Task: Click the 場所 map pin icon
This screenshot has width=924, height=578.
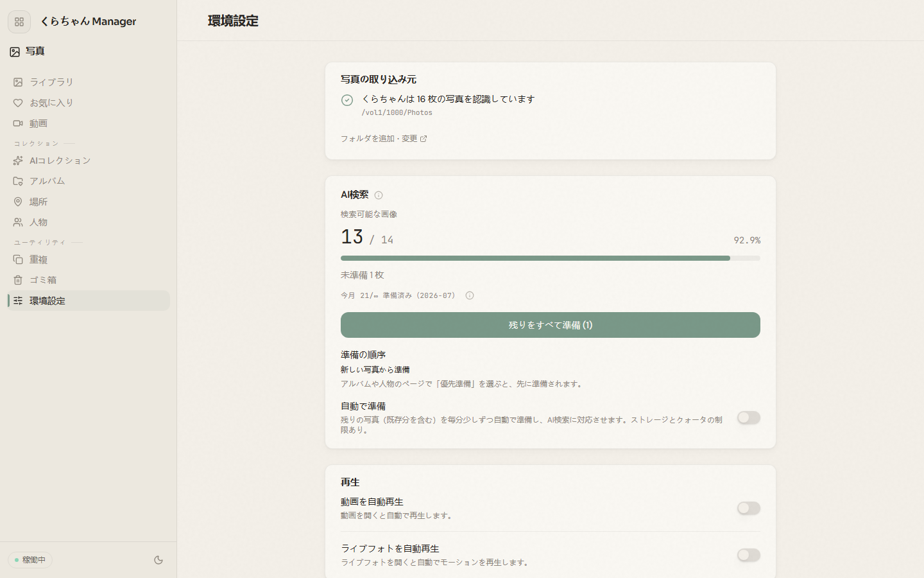Action: [x=18, y=202]
